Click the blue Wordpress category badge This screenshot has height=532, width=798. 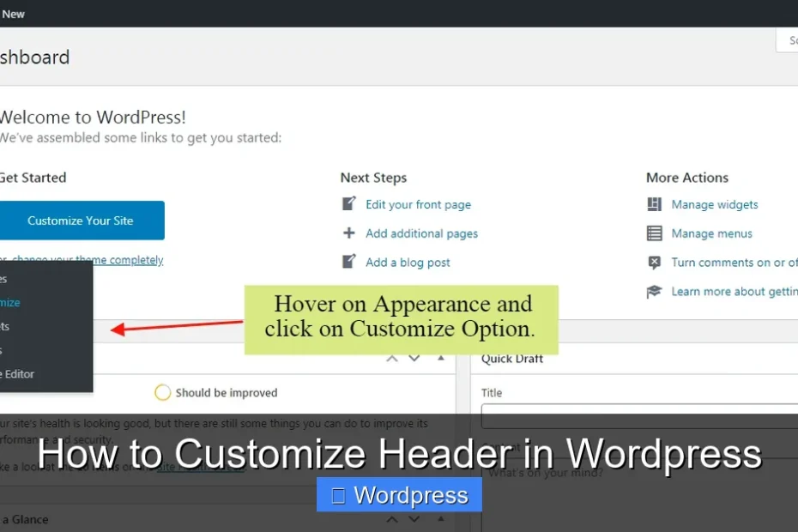(x=399, y=495)
